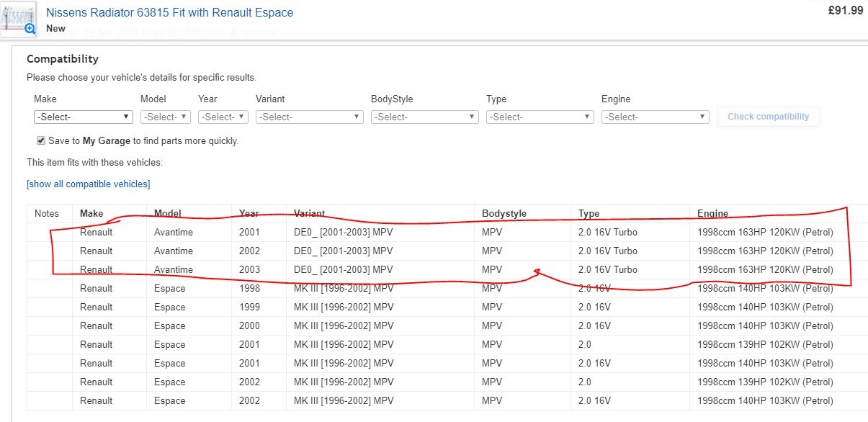The image size is (868, 422).
Task: Click the show all compatible vehicles link
Action: (x=89, y=184)
